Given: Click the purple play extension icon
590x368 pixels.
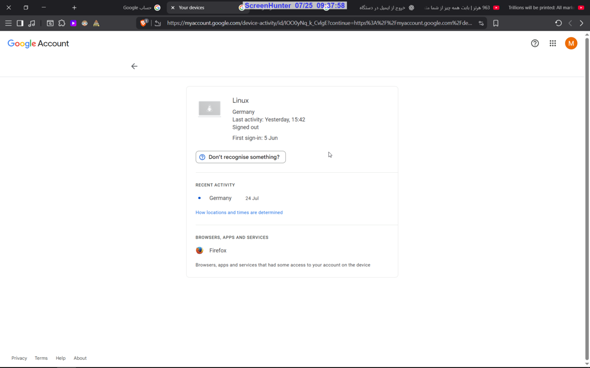Looking at the screenshot, I should [x=73, y=23].
